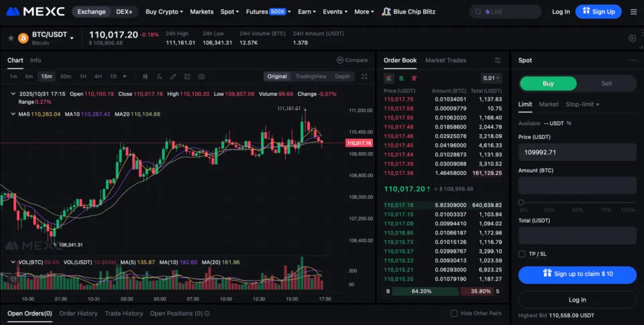Take a chart snapshot with camera icon
This screenshot has width=644, height=325.
pyautogui.click(x=201, y=77)
